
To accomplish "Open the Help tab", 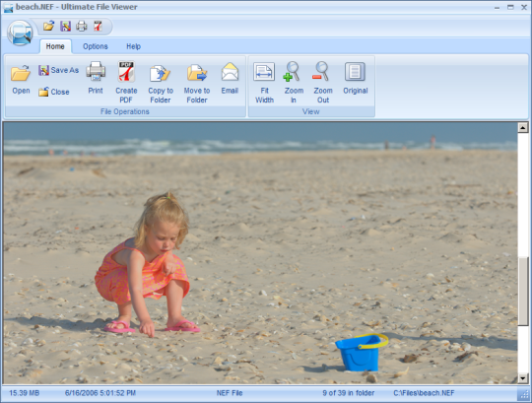I will [x=133, y=46].
